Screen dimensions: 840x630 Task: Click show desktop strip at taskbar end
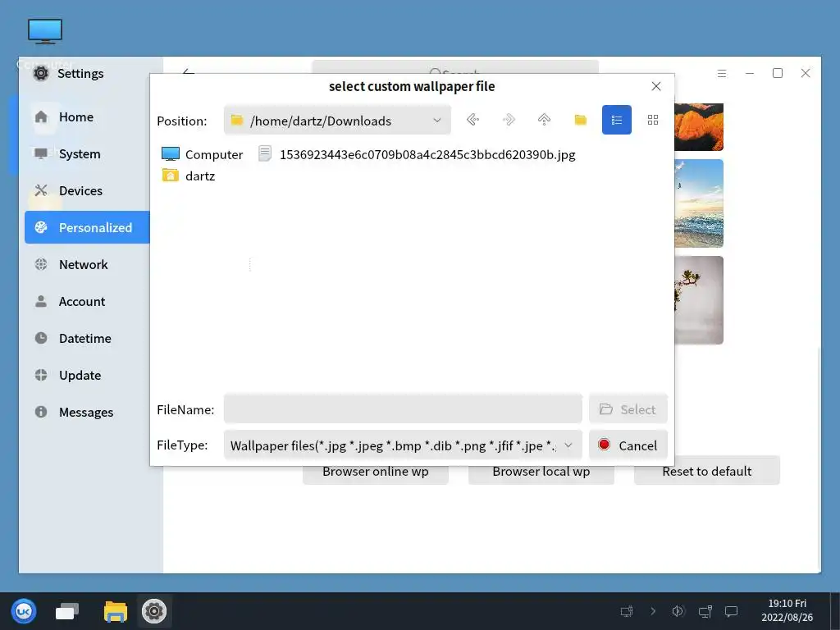tap(834, 611)
